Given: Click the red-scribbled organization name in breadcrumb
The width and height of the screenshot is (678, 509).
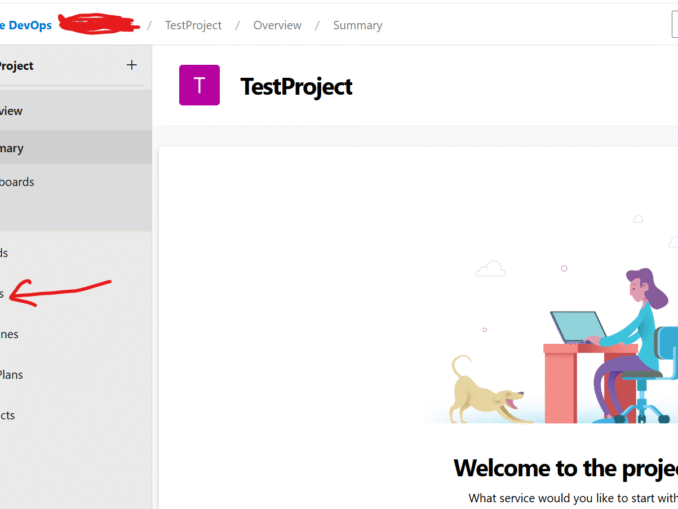Looking at the screenshot, I should click(98, 22).
